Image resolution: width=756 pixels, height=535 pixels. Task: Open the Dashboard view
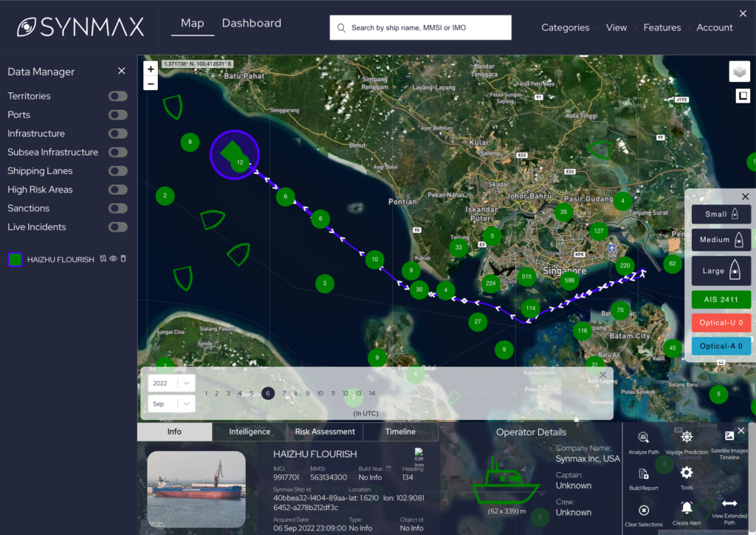251,23
